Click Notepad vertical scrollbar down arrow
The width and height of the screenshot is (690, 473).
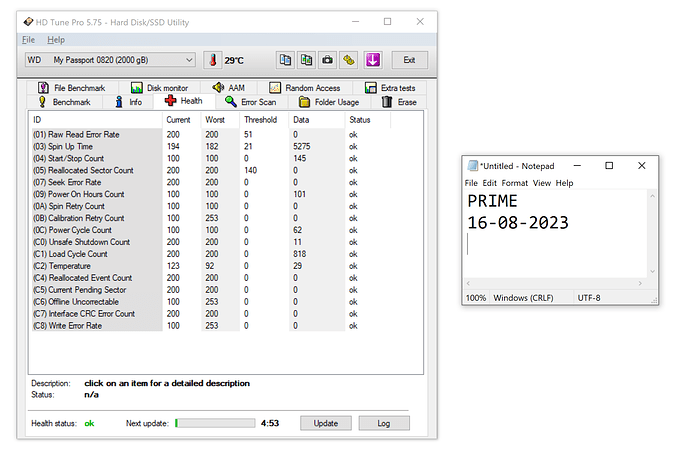[653, 271]
